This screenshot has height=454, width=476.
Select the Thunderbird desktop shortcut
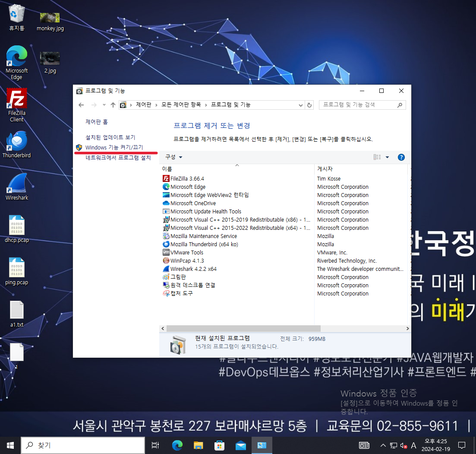point(17,145)
